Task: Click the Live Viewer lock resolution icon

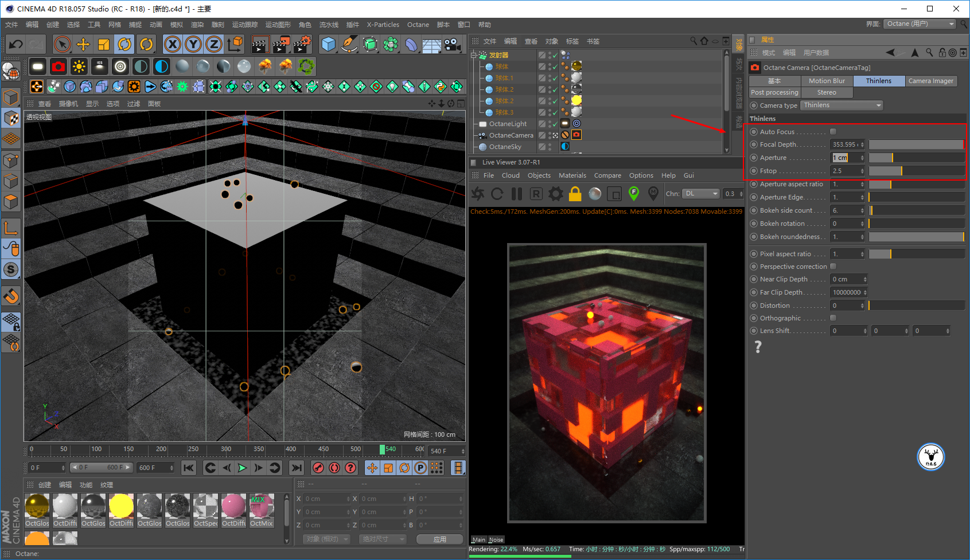Action: coord(575,194)
